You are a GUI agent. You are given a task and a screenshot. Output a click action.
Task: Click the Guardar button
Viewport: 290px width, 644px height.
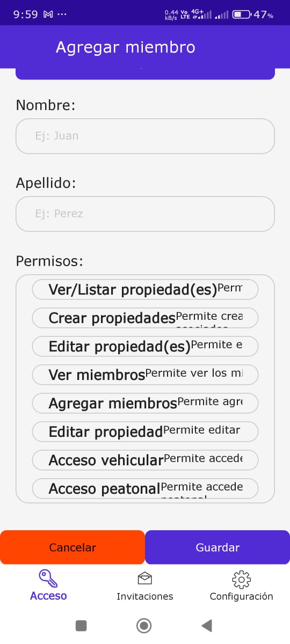pyautogui.click(x=218, y=547)
